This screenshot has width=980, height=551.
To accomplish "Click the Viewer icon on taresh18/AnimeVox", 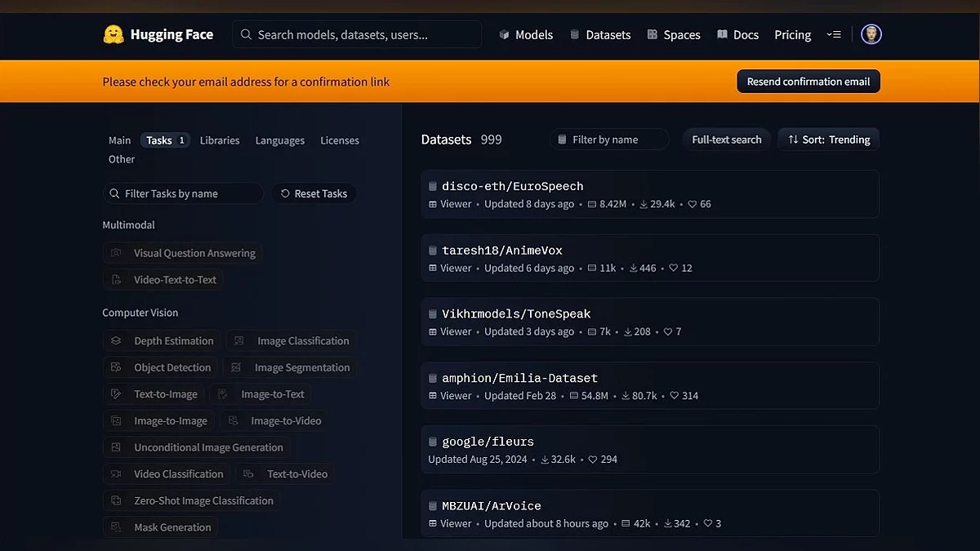I will tap(433, 269).
